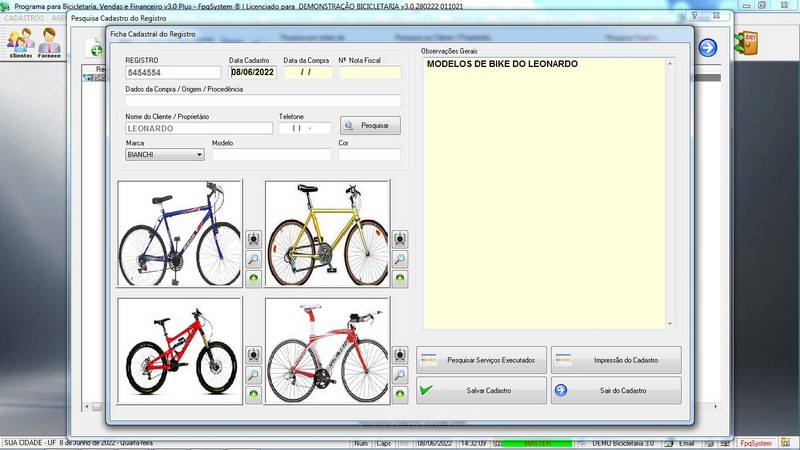Click magnifier icon beside red mountain bike photo
This screenshot has height=450, width=800.
point(254,375)
